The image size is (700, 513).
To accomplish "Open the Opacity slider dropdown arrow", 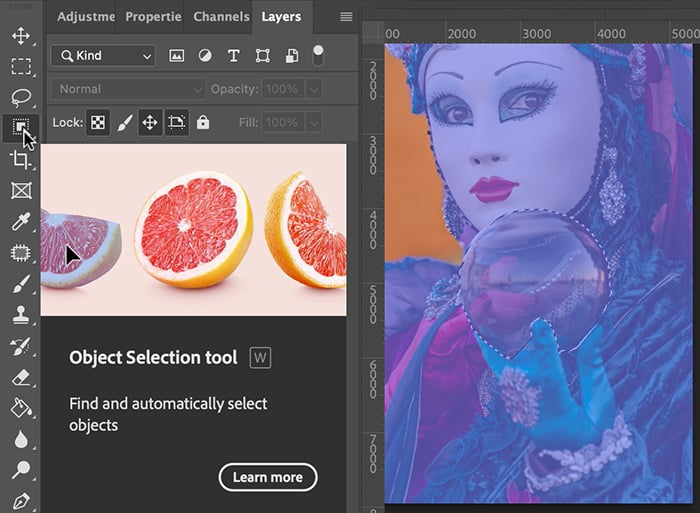I will 314,89.
